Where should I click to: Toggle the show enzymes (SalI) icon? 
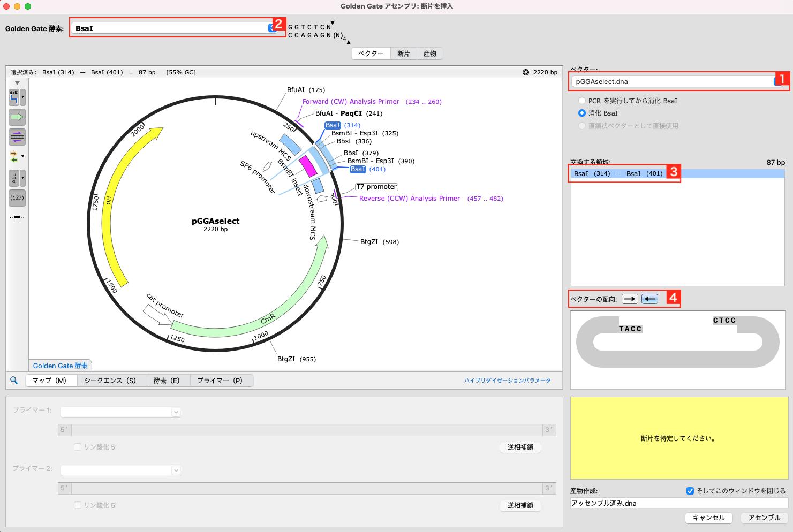(x=14, y=97)
